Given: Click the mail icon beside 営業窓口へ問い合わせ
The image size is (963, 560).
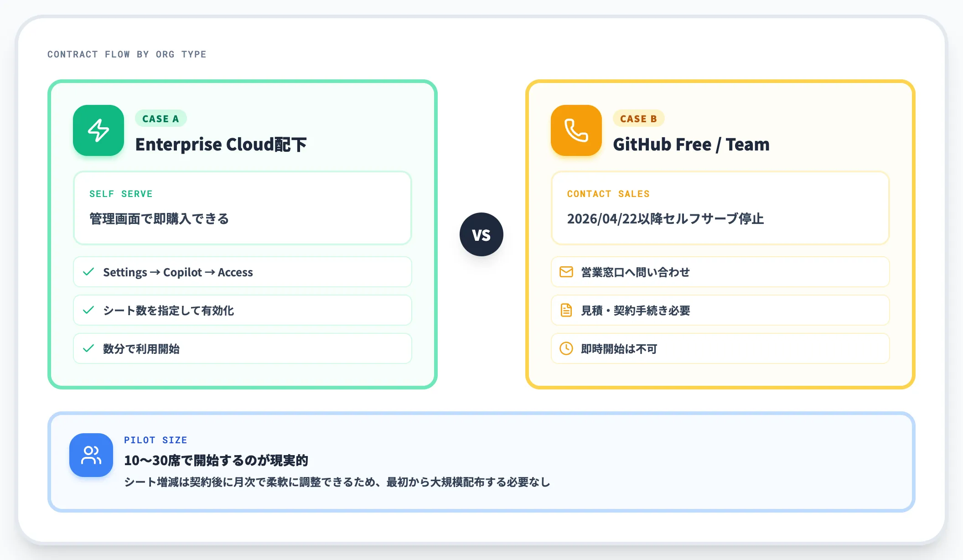Looking at the screenshot, I should 566,272.
